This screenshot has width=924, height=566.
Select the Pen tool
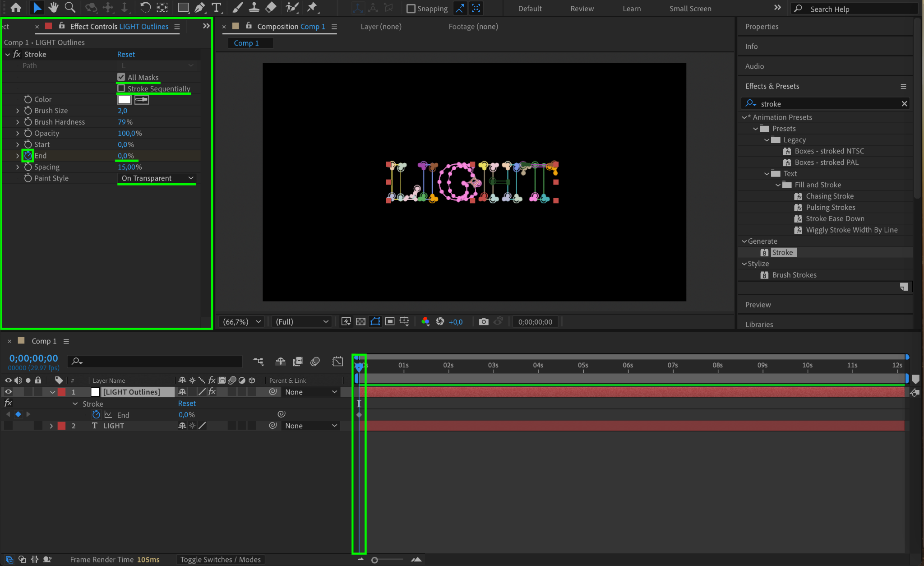[199, 8]
